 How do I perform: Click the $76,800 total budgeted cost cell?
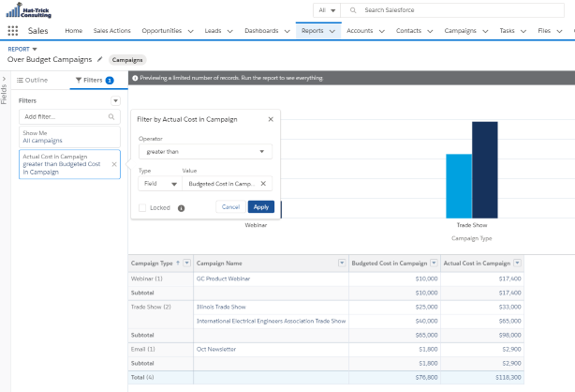point(395,377)
